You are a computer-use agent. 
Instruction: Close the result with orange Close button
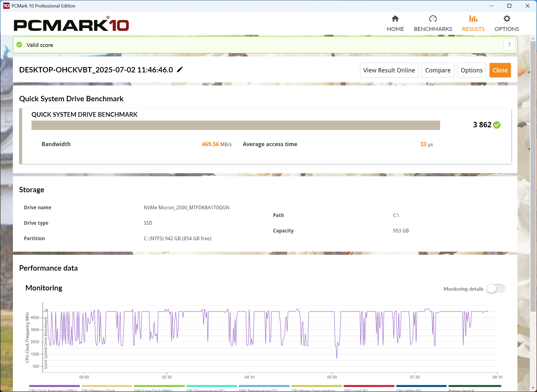click(500, 70)
